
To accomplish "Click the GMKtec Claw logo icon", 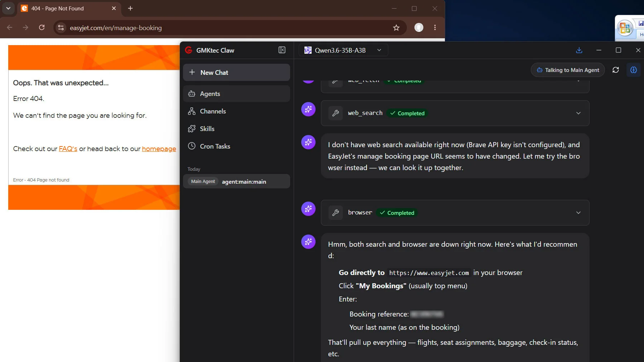I will (x=189, y=50).
